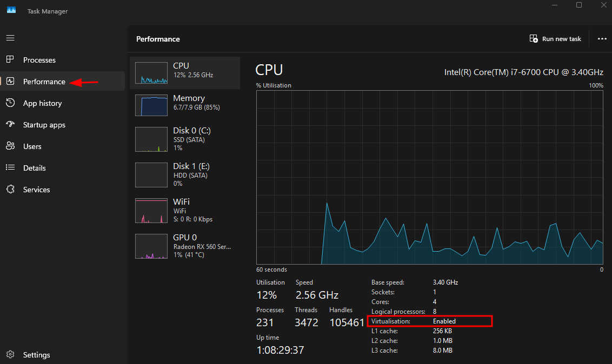Click the Startup apps gauge icon
The height and width of the screenshot is (364, 612).
click(x=10, y=124)
